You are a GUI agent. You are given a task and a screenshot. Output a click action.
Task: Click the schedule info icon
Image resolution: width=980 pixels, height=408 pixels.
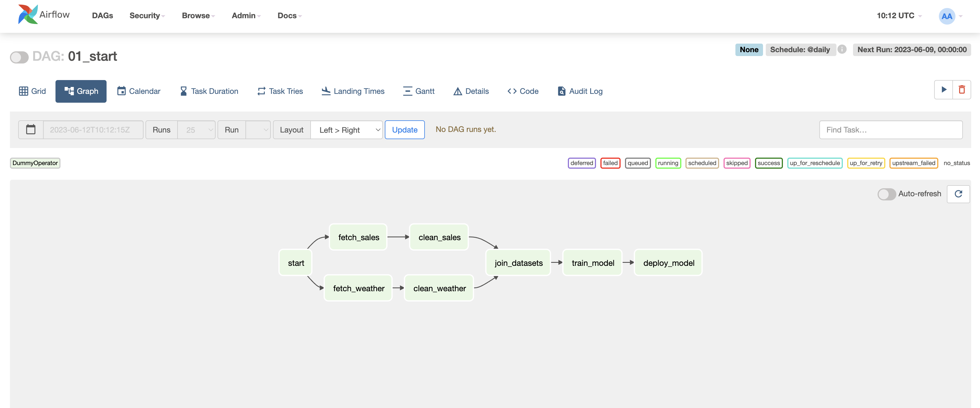[x=842, y=49]
